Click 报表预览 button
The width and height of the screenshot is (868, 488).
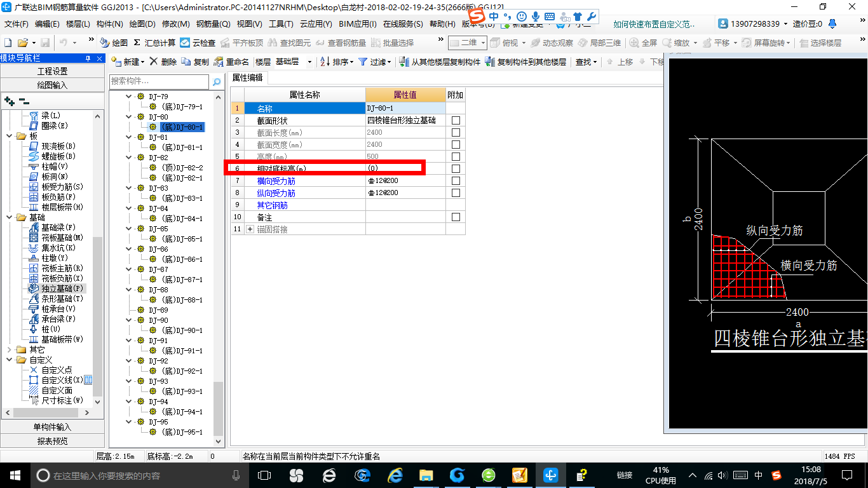pos(52,440)
